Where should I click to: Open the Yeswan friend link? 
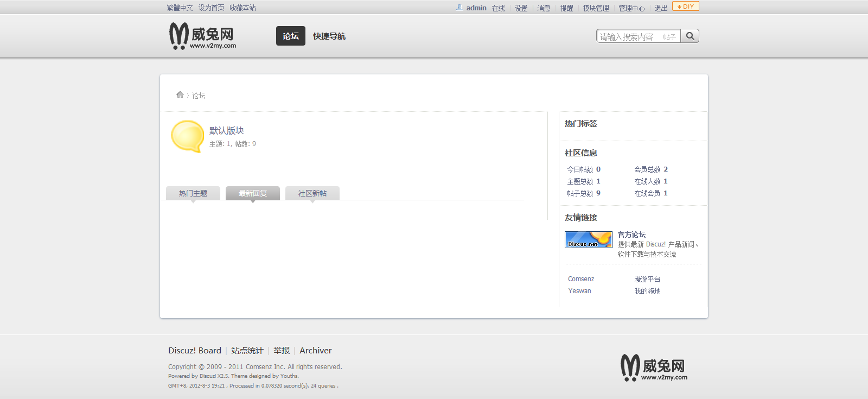tap(580, 291)
